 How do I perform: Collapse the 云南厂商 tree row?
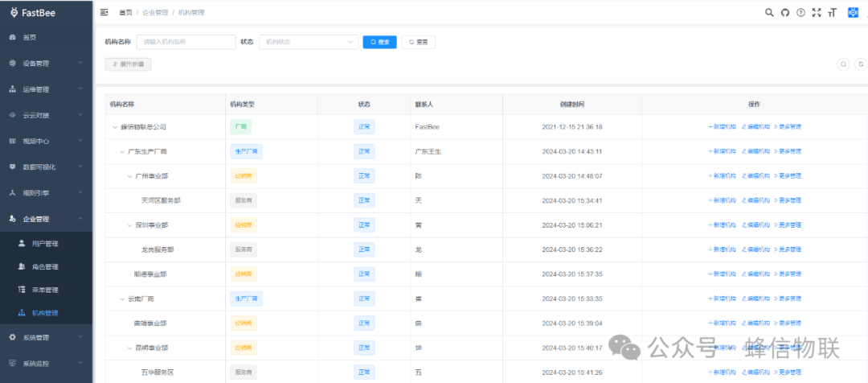point(122,299)
